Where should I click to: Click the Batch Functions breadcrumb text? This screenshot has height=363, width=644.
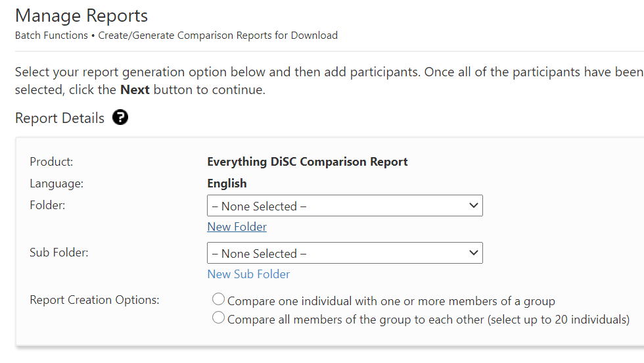tap(51, 36)
